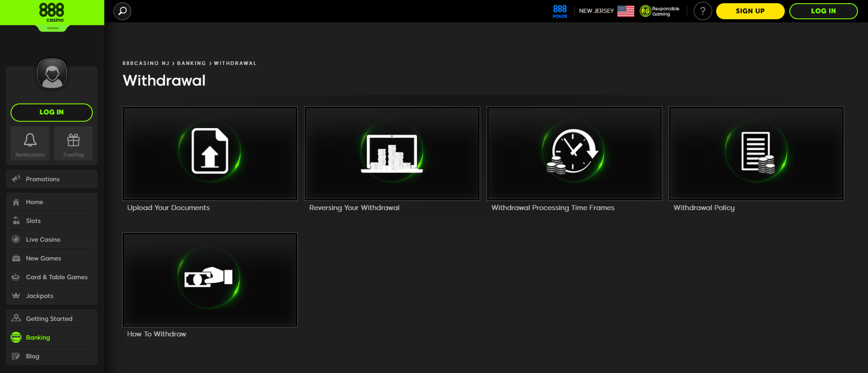Open Notifications bell icon
868x373 pixels.
pos(30,140)
